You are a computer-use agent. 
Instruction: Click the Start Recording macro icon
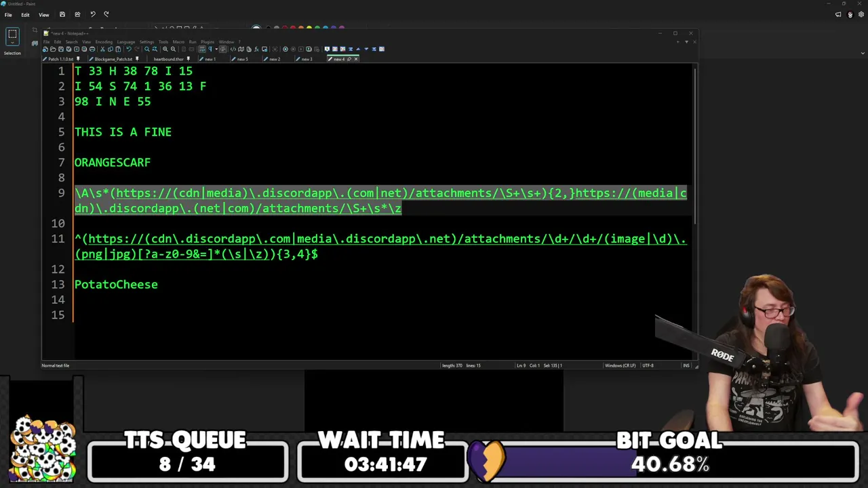coord(285,49)
